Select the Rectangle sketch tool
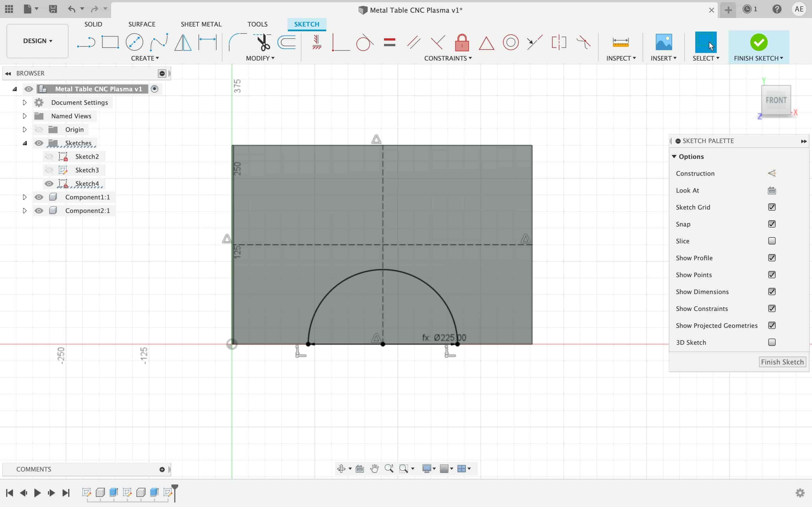The image size is (812, 507). pyautogui.click(x=111, y=41)
